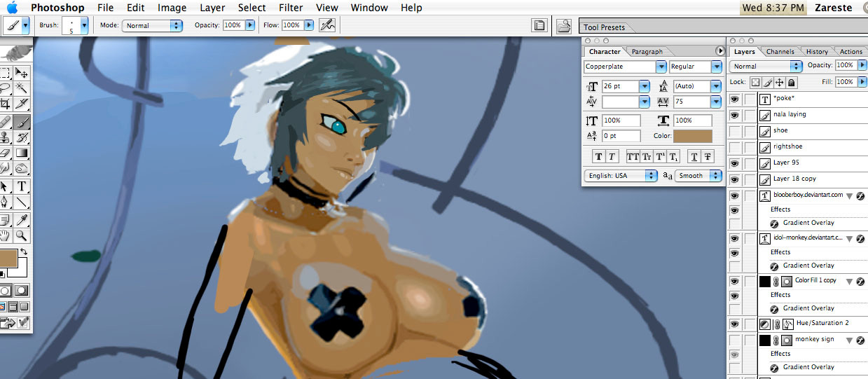This screenshot has height=379, width=868.
Task: Select the Hand tool
Action: pos(5,236)
